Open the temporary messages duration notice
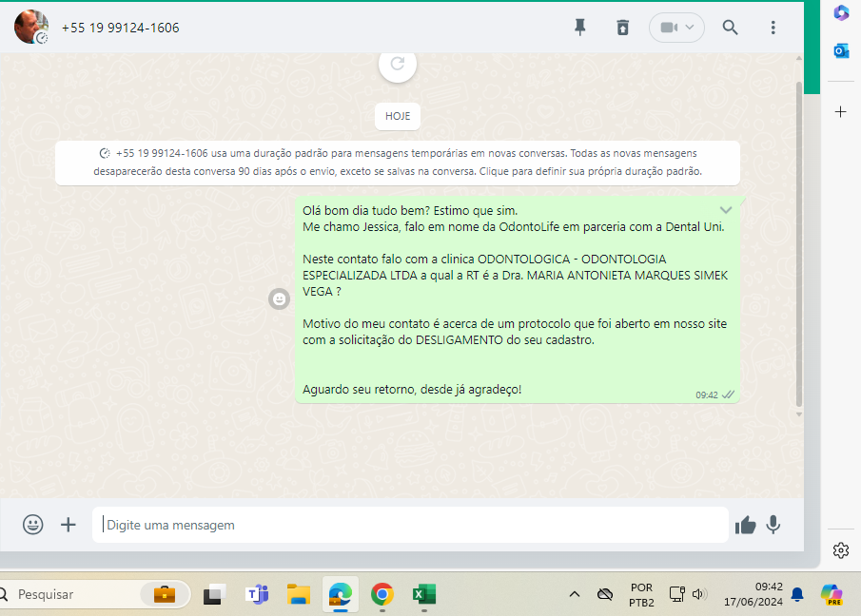The height and width of the screenshot is (616, 861). click(x=398, y=163)
